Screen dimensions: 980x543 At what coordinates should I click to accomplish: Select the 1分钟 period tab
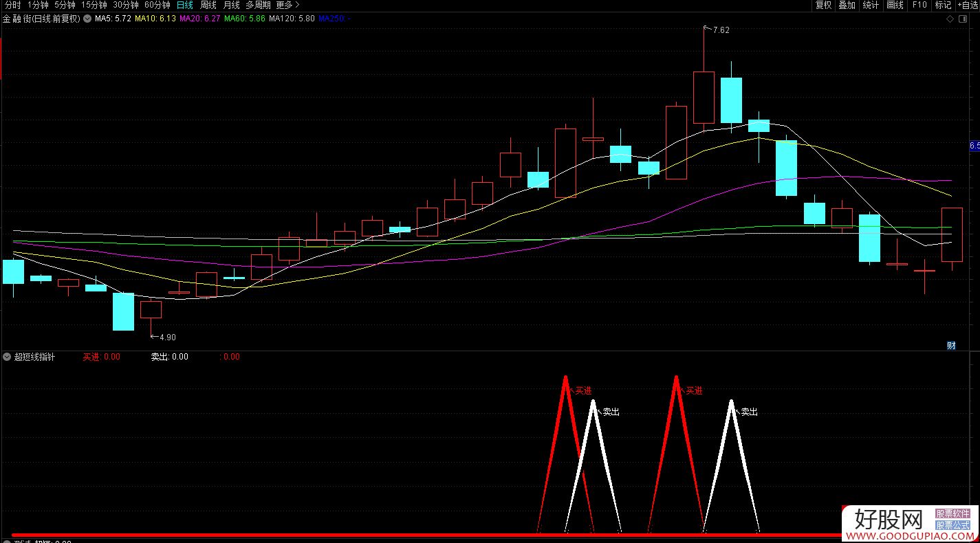point(38,5)
